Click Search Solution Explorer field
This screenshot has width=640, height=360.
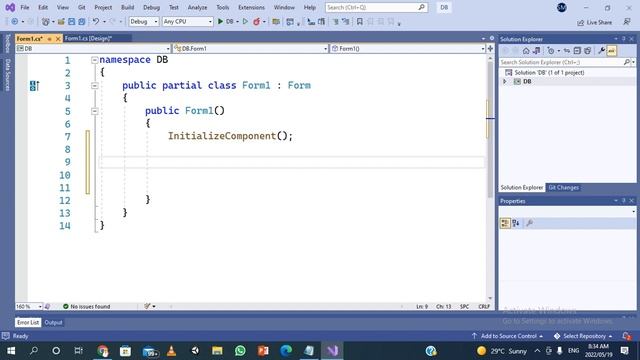point(567,62)
